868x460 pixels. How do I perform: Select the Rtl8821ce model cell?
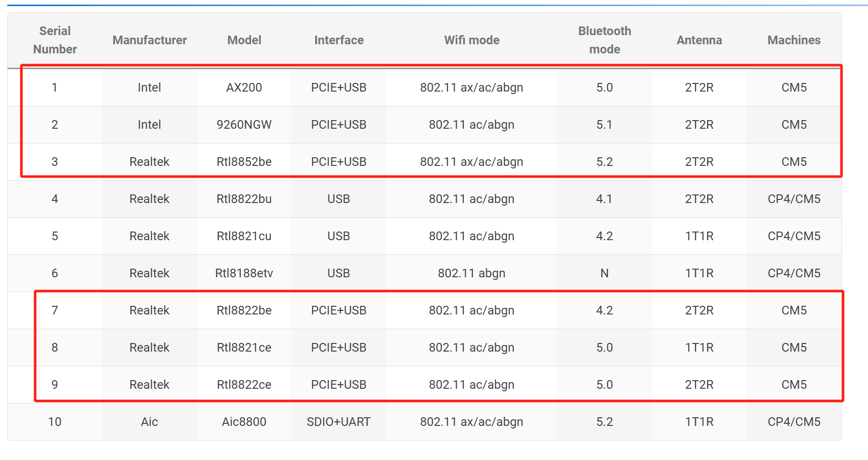point(244,348)
